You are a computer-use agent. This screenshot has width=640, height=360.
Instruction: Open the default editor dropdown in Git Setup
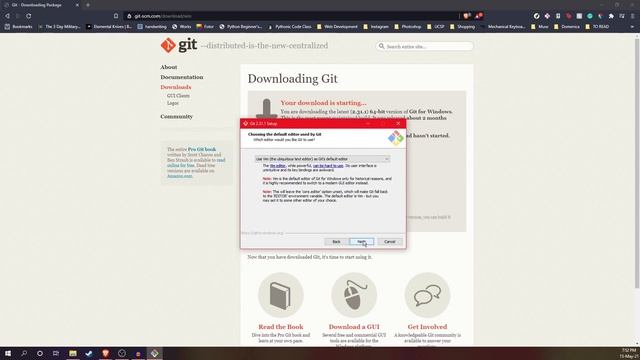(322, 159)
